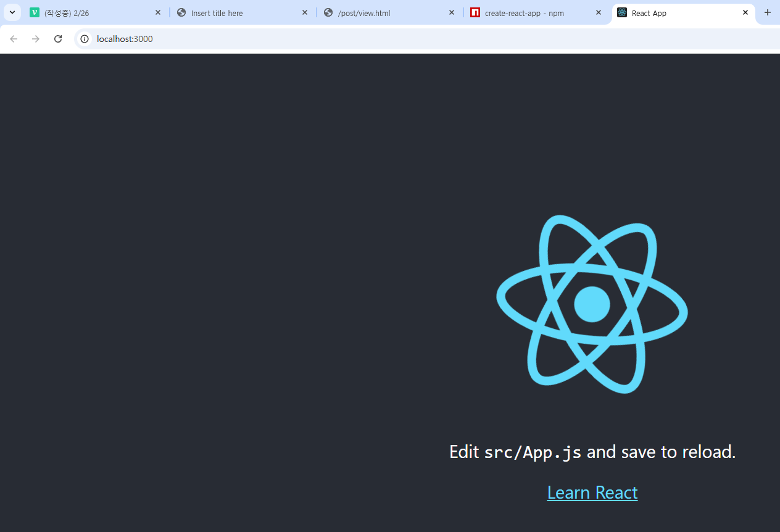The image size is (780, 532).
Task: Close the create-react-app - npm tab
Action: pyautogui.click(x=599, y=12)
